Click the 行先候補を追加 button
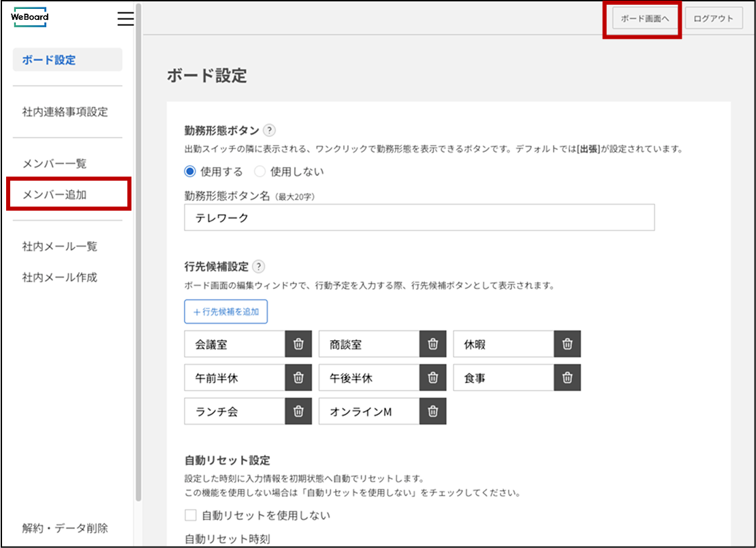The image size is (756, 548). [225, 311]
